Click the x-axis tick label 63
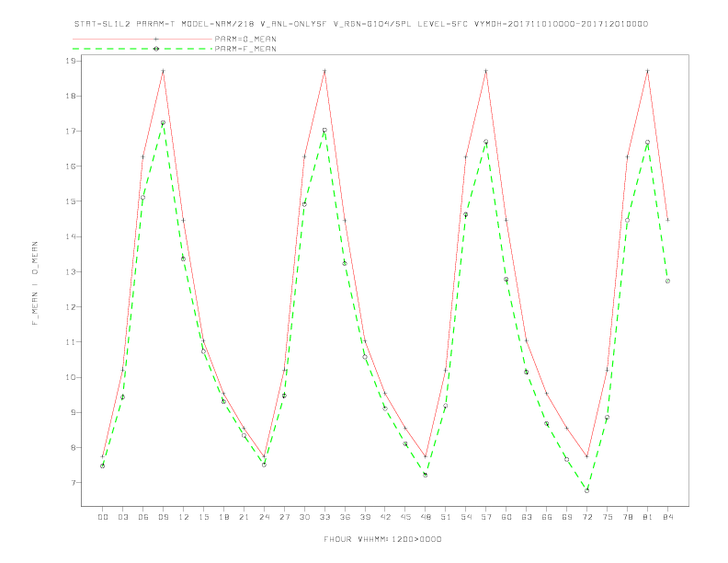The image size is (728, 563). pos(527,517)
